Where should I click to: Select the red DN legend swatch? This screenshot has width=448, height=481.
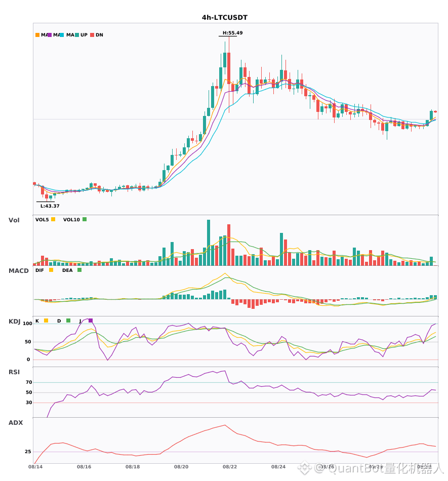(92, 35)
